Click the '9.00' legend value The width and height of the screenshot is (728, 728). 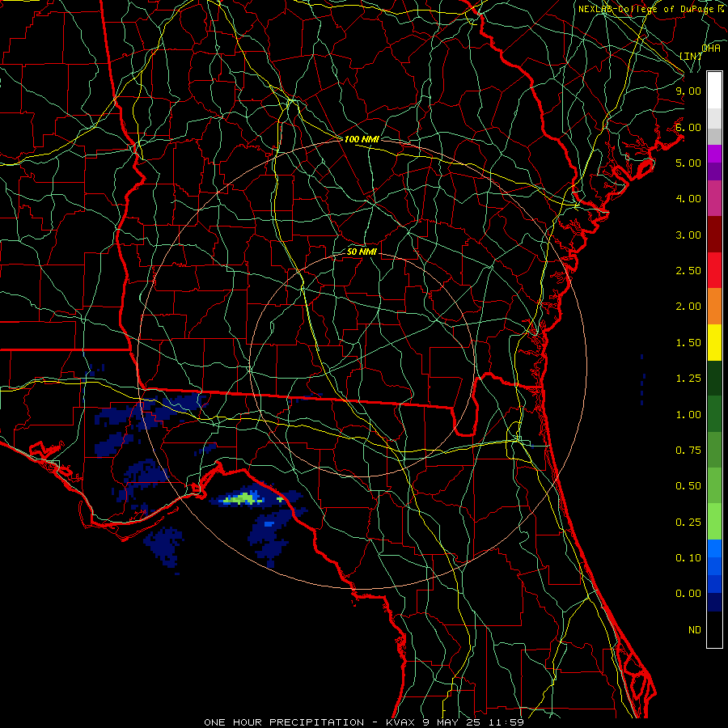[x=688, y=91]
